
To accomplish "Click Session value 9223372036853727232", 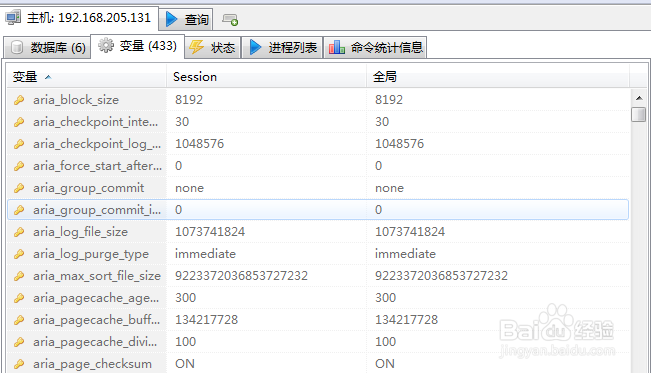I will tap(241, 276).
